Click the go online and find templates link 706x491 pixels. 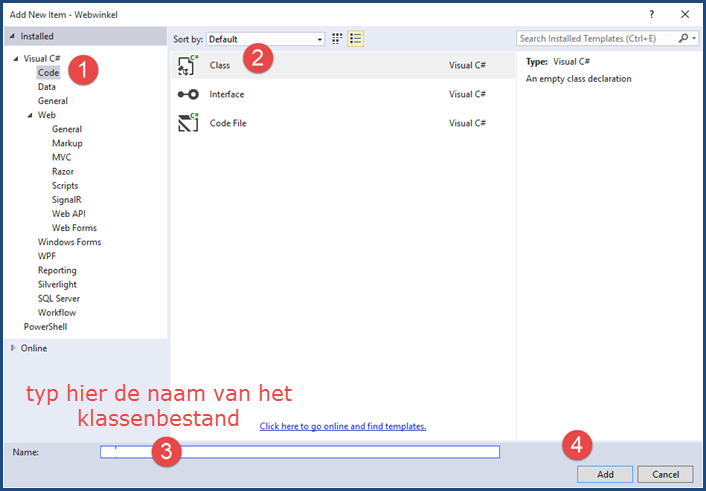coord(342,426)
